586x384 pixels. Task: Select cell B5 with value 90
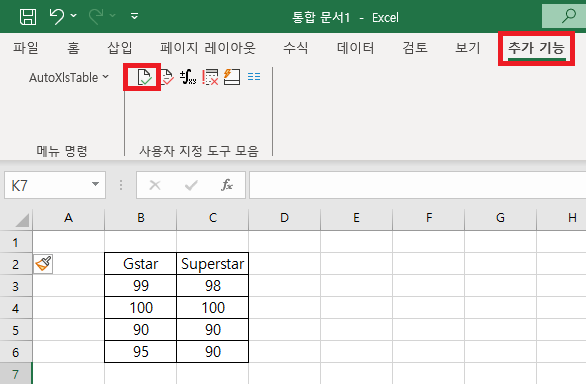click(141, 330)
